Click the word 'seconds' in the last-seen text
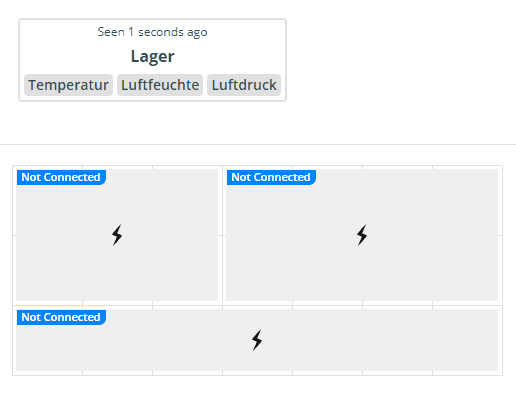 pos(161,32)
